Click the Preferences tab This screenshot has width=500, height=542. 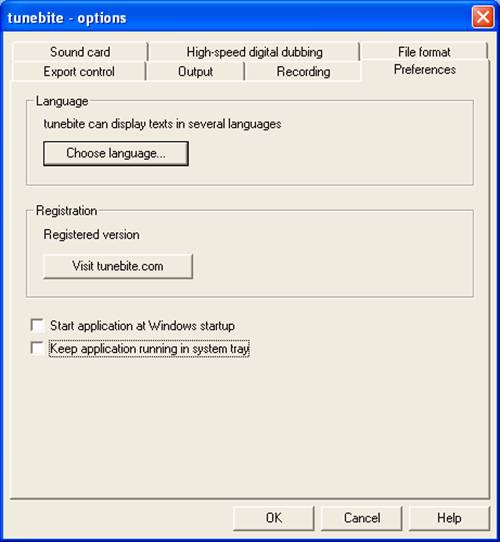[425, 70]
